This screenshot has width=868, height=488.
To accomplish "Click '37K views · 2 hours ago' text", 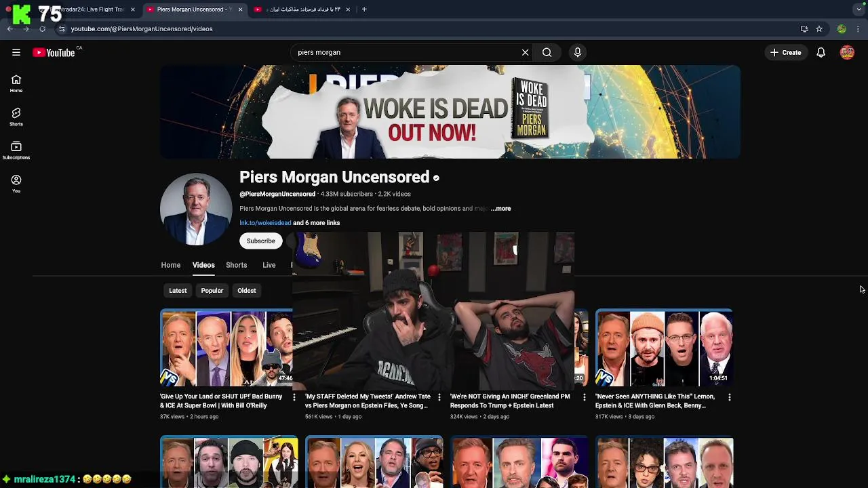I will click(189, 417).
